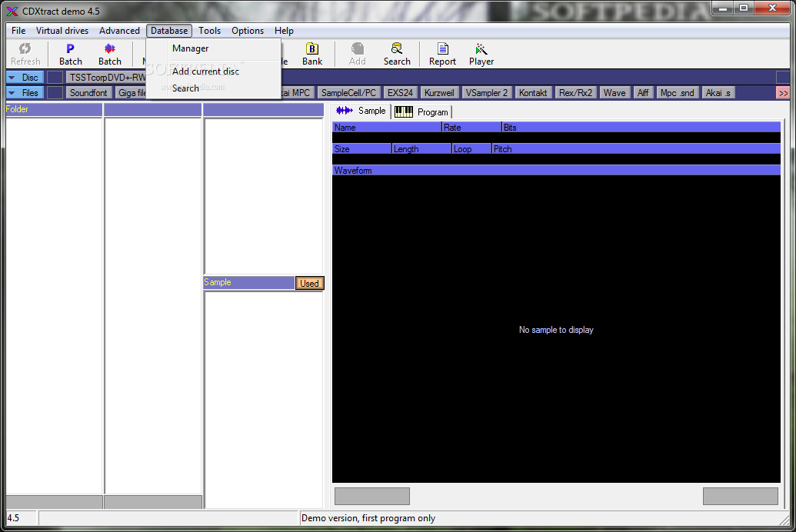This screenshot has height=532, width=796.
Task: Click the Sample list header
Action: [x=248, y=282]
